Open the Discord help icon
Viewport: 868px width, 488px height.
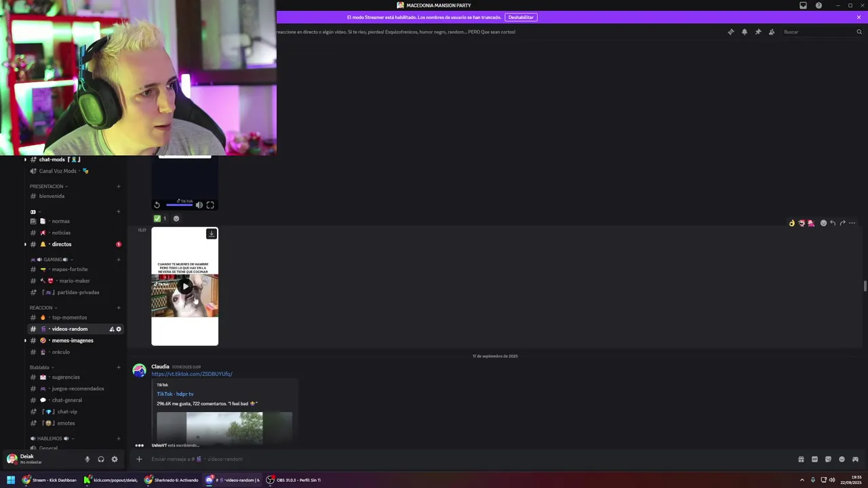tap(818, 5)
